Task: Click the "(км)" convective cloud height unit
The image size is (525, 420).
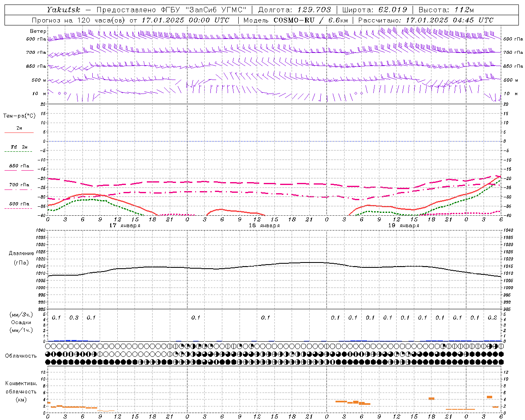Action: (x=21, y=399)
